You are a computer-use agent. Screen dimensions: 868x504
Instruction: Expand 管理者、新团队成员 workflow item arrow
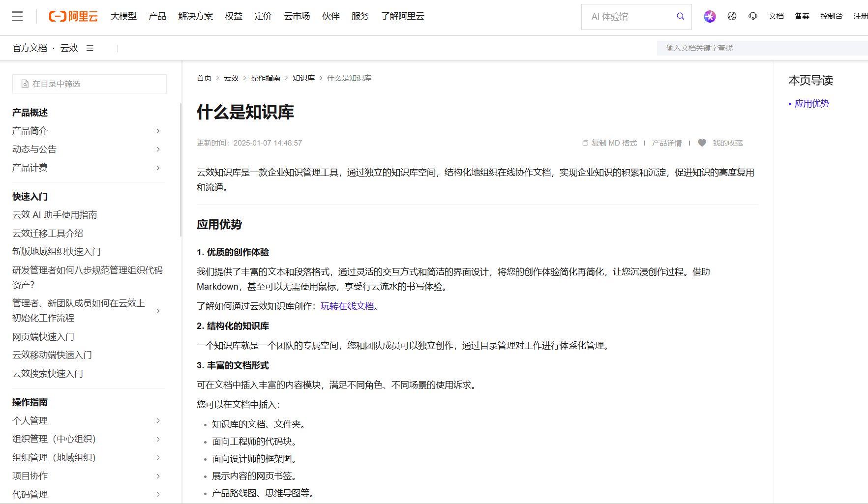point(158,311)
